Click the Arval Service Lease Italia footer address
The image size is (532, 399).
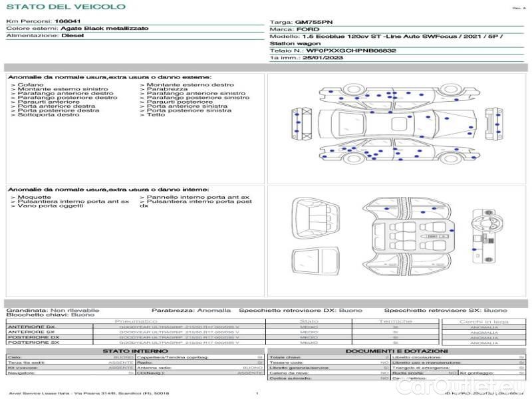(x=90, y=394)
